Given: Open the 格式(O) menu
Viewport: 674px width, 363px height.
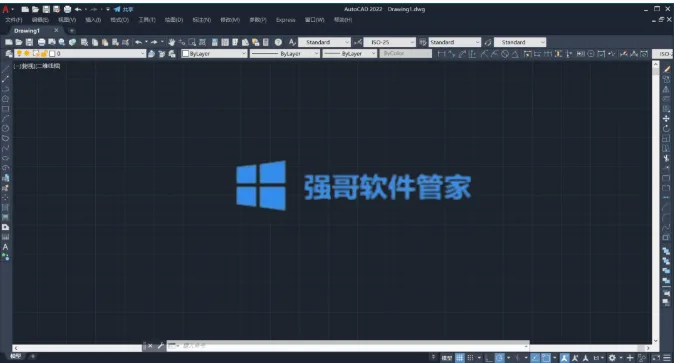Looking at the screenshot, I should coord(119,20).
